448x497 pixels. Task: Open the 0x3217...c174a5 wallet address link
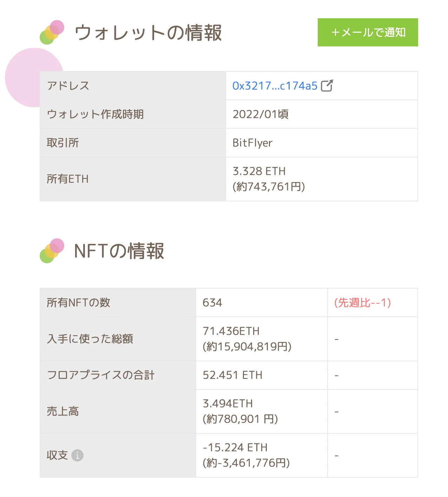tap(275, 86)
